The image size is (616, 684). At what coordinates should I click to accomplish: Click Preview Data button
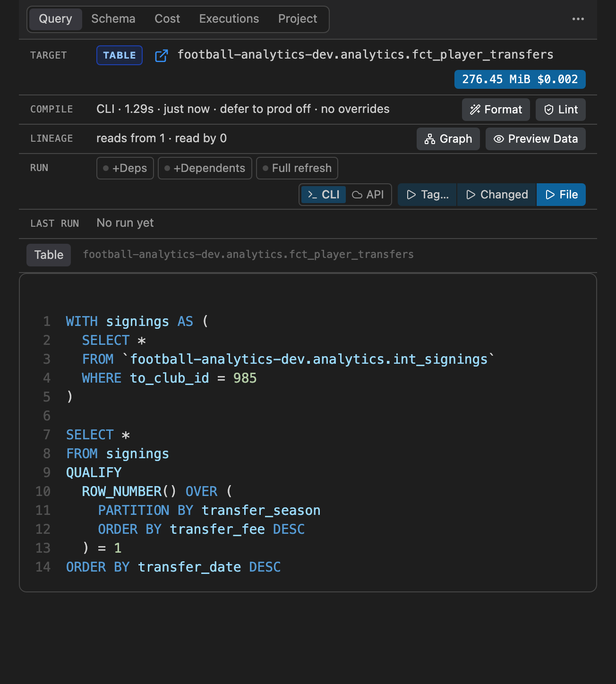click(536, 139)
